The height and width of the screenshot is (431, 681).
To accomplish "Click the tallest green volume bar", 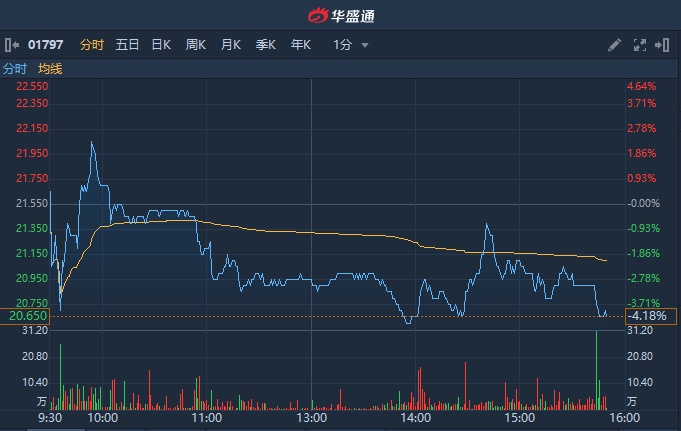I will pyautogui.click(x=597, y=369).
